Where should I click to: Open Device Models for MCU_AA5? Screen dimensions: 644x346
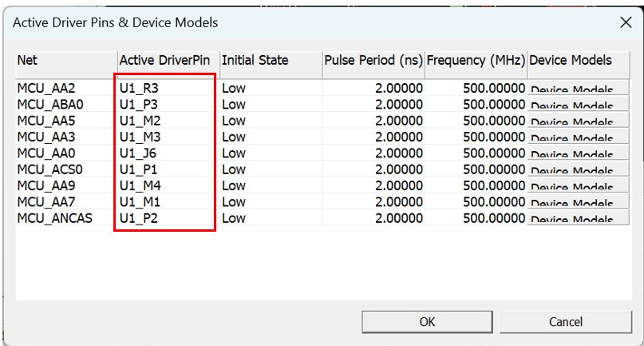click(578, 121)
